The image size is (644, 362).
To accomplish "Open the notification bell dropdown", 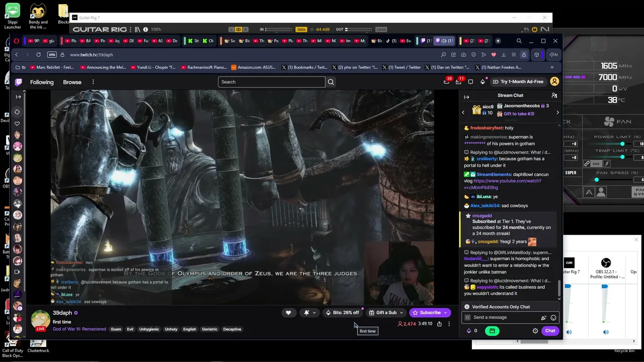I will click(x=309, y=313).
